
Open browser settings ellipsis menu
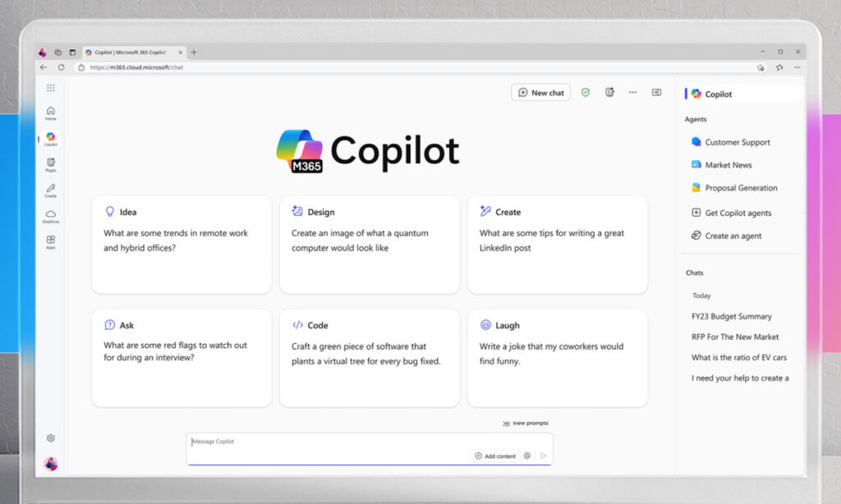pyautogui.click(x=797, y=67)
